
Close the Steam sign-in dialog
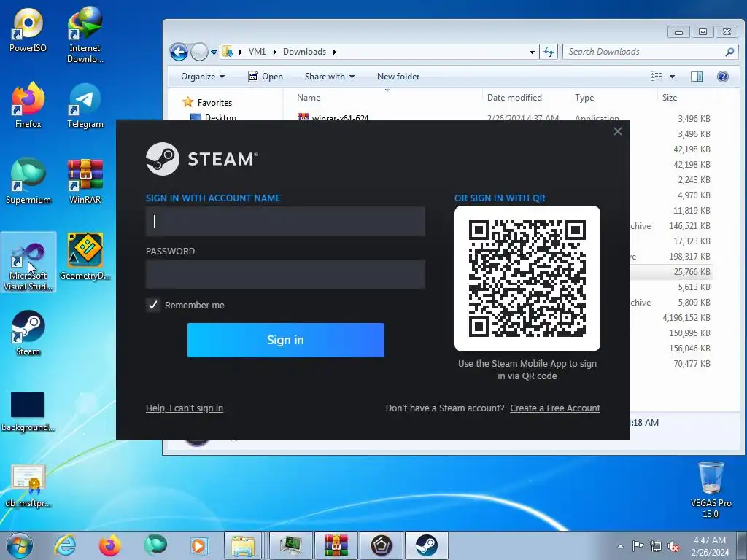[x=617, y=131]
